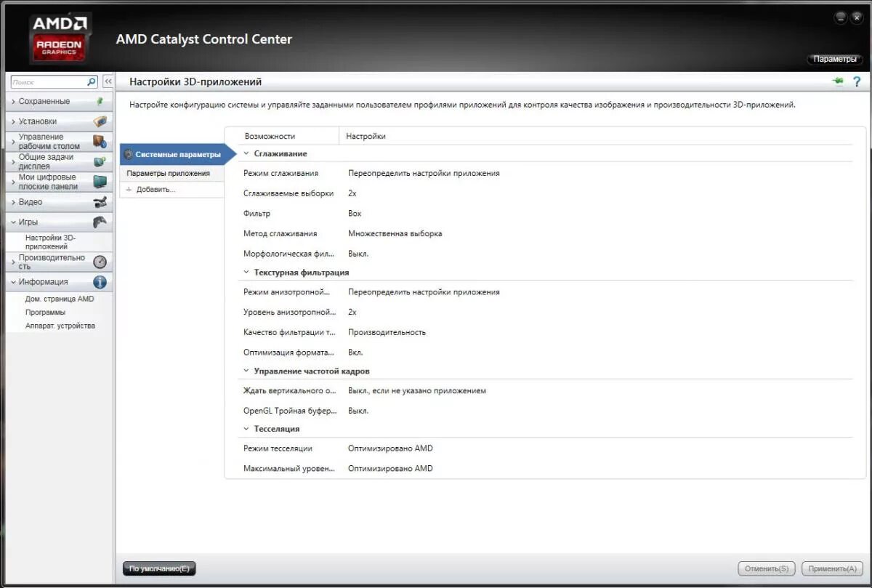Collapse the sidebar with double-arrow button
The width and height of the screenshot is (872, 588).
point(108,82)
